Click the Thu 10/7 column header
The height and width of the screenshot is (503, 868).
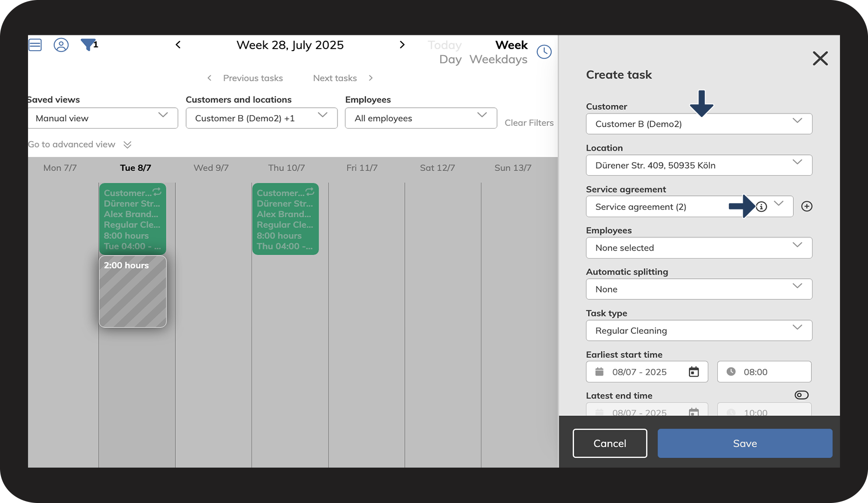286,168
